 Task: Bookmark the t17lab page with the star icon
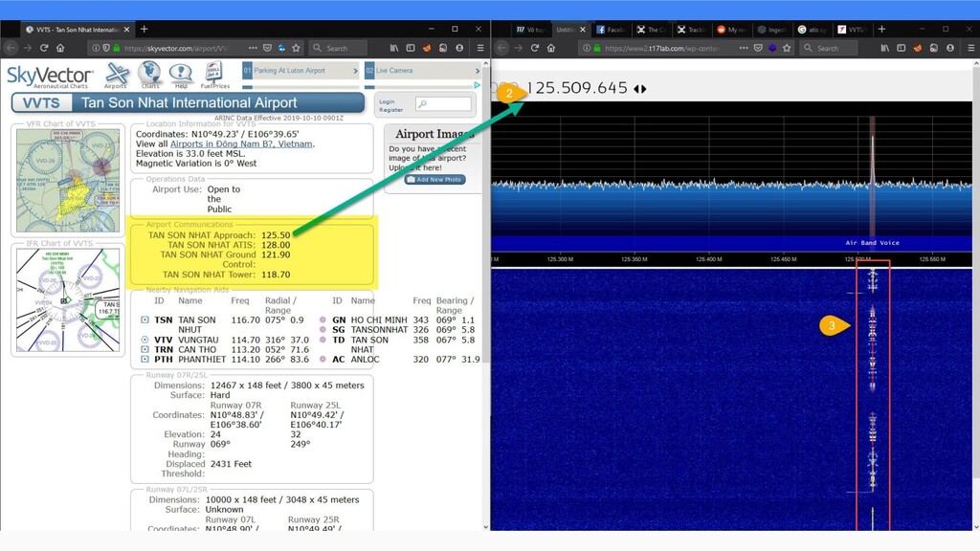[787, 48]
